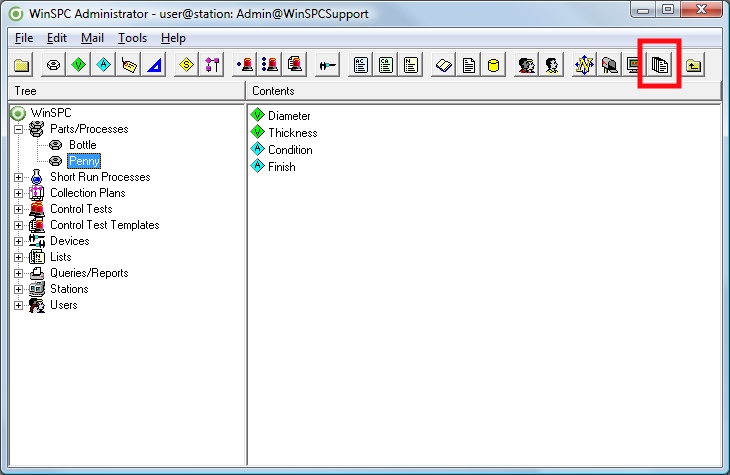Click the open book toolbar icon
This screenshot has width=730, height=475.
coord(443,65)
